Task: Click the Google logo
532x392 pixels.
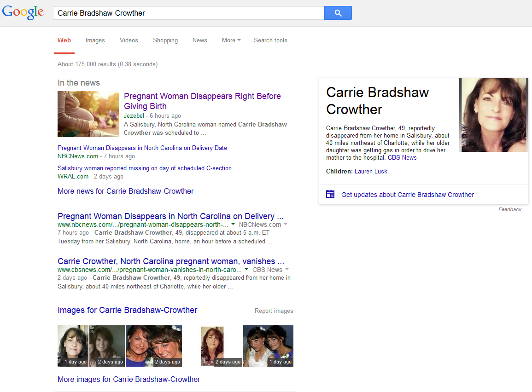Action: (23, 12)
